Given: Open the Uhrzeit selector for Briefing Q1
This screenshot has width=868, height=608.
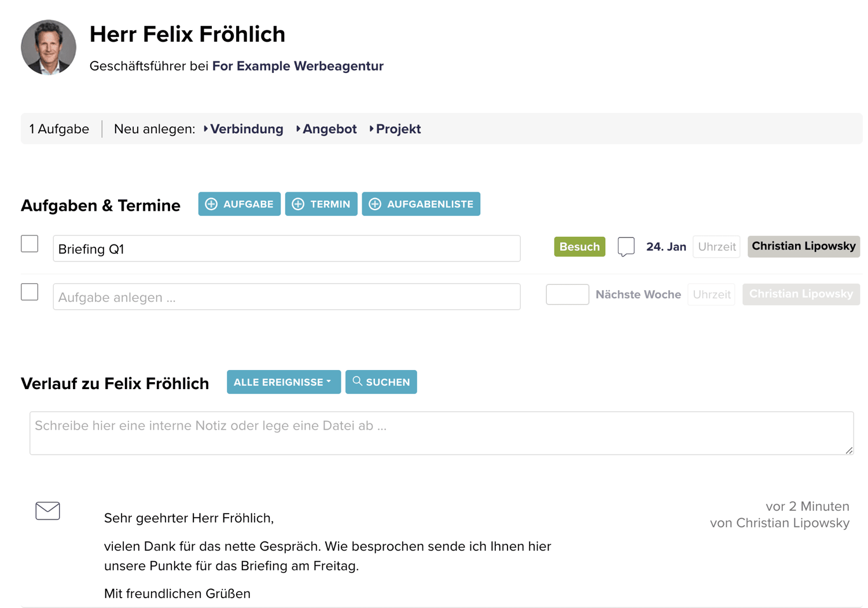Looking at the screenshot, I should 716,246.
